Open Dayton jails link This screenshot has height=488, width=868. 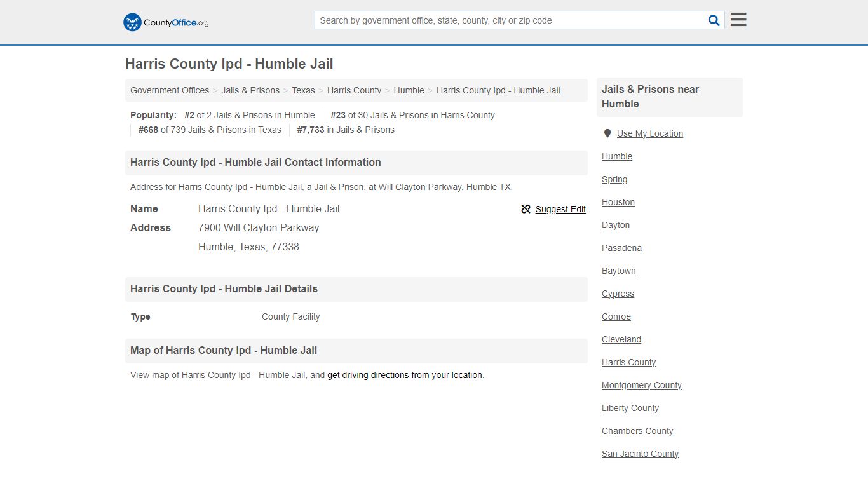coord(616,225)
